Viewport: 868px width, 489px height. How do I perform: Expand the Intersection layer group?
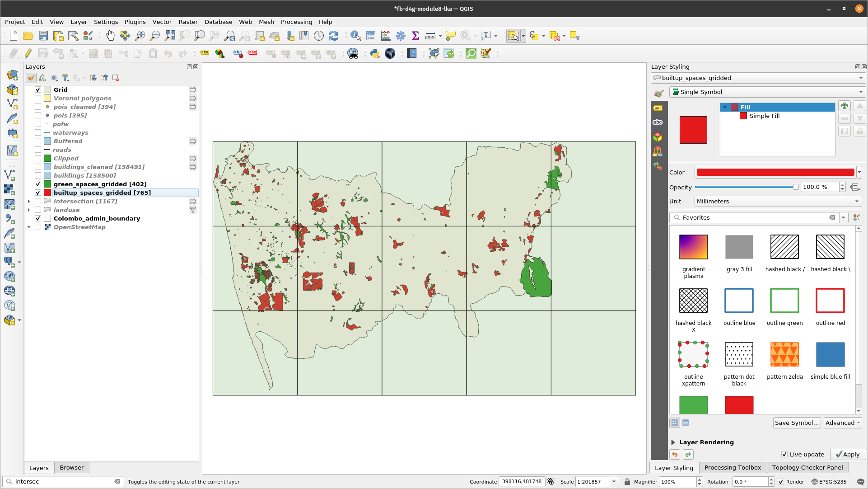(x=29, y=201)
